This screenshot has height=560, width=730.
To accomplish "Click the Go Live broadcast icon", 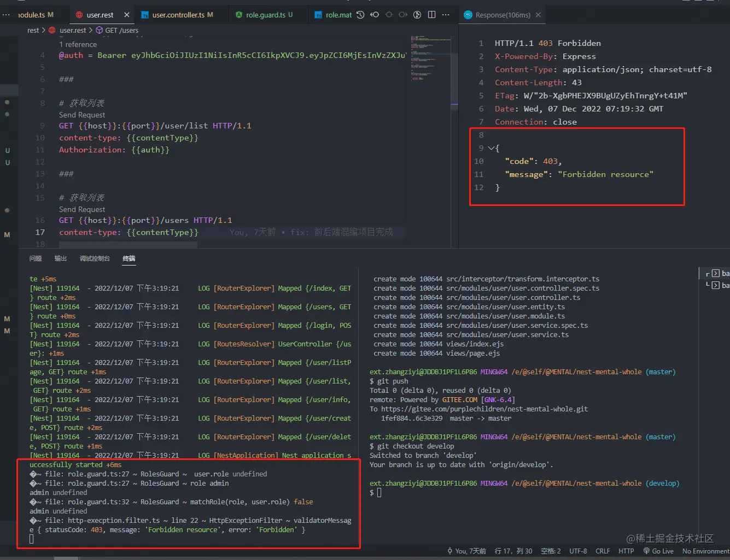I will [x=646, y=551].
